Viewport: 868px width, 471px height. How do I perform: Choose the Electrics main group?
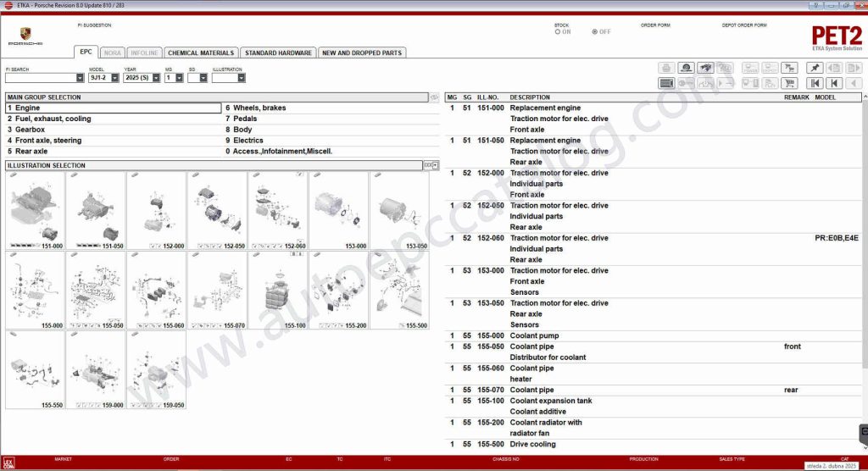248,141
